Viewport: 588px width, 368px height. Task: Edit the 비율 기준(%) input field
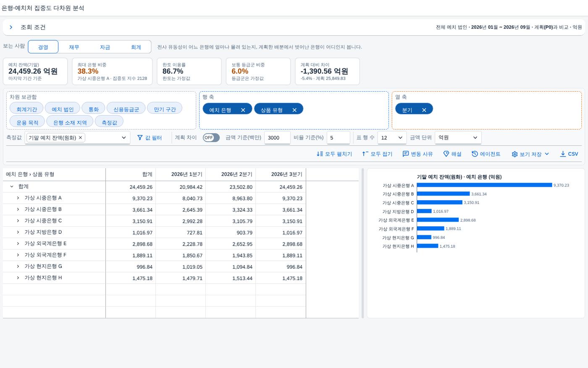[x=339, y=138]
